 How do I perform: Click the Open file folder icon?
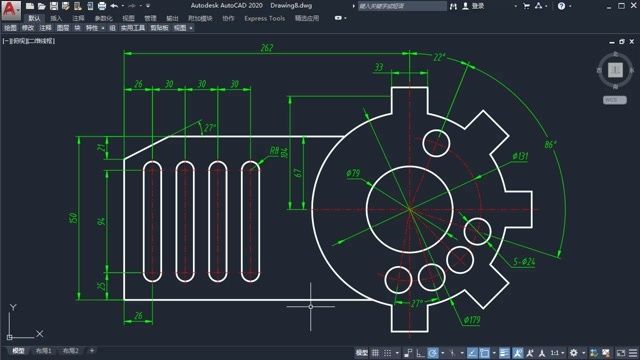pyautogui.click(x=42, y=6)
